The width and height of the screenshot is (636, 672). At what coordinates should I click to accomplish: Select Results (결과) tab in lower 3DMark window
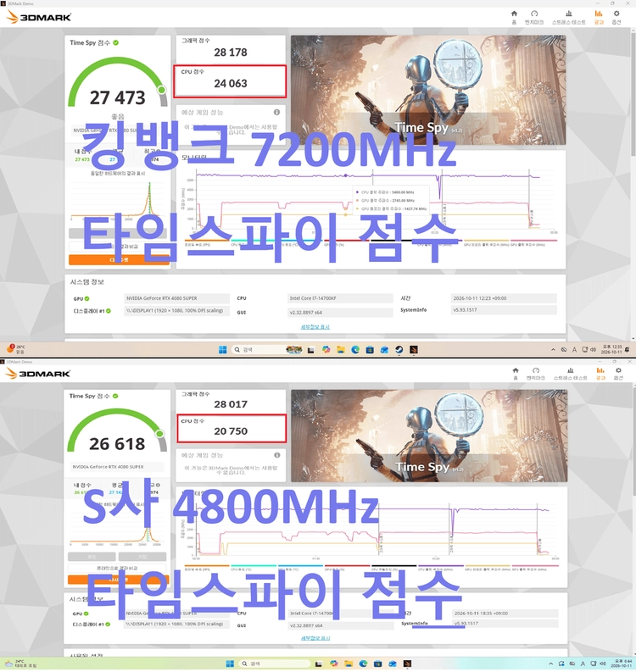[600, 374]
